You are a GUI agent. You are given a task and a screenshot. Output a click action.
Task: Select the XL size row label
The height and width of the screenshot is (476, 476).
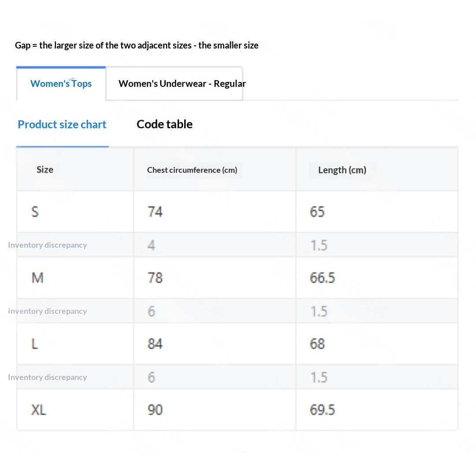(x=38, y=410)
